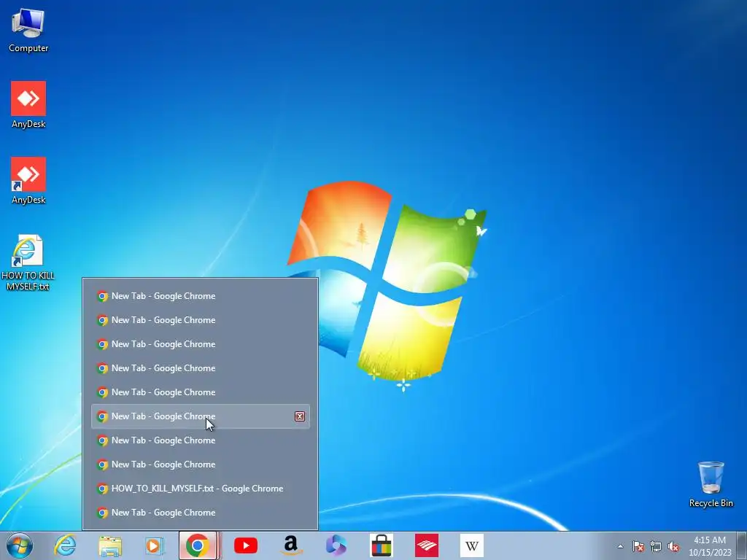Select the HOW TO KILL MYSELF.txt desktop shortcut

point(28,262)
